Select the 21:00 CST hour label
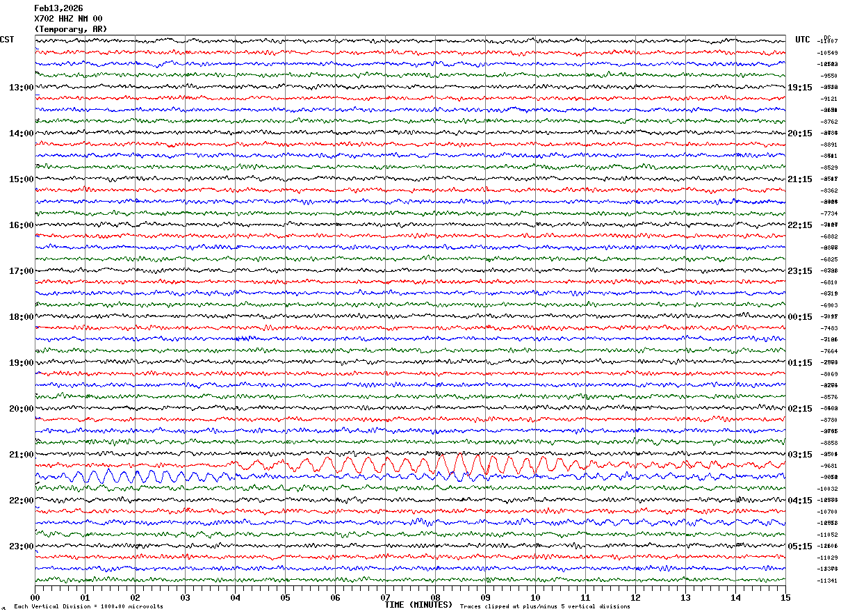The image size is (841, 616). [21, 455]
